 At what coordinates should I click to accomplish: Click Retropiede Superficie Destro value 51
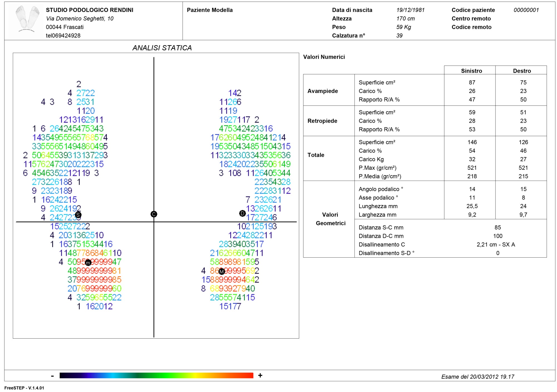[x=523, y=112]
